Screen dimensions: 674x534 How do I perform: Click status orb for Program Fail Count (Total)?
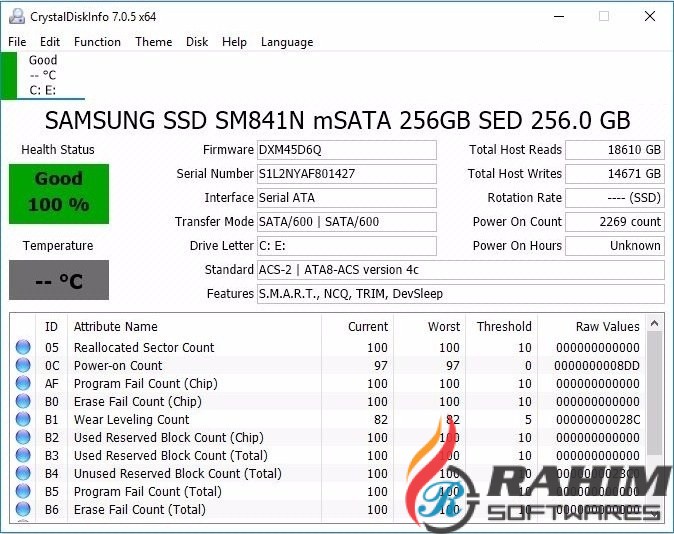pyautogui.click(x=23, y=491)
